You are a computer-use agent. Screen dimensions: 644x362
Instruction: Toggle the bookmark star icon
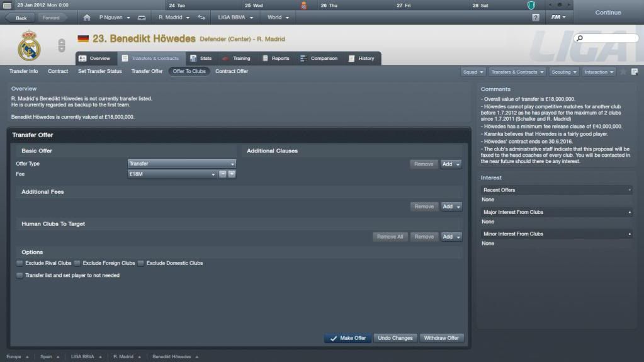623,72
